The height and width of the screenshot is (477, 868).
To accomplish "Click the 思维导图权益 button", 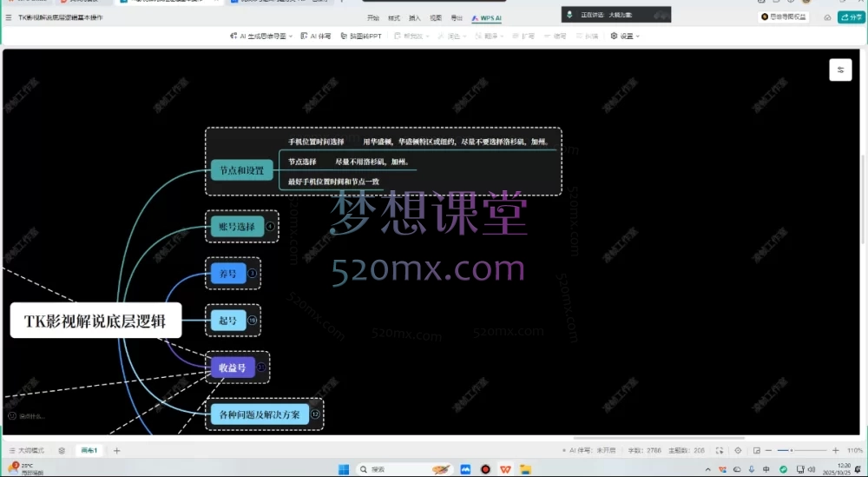I will (783, 17).
